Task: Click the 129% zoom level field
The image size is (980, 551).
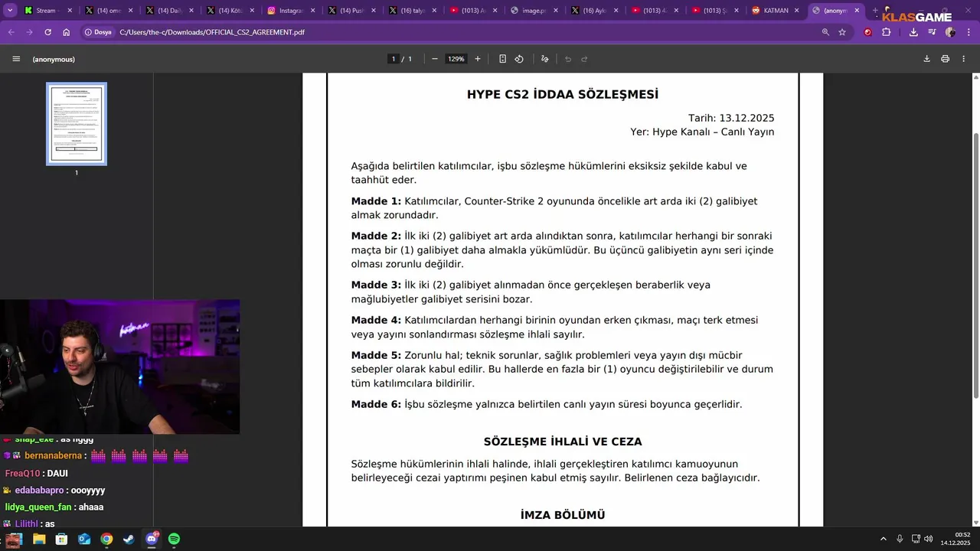Action: tap(456, 59)
